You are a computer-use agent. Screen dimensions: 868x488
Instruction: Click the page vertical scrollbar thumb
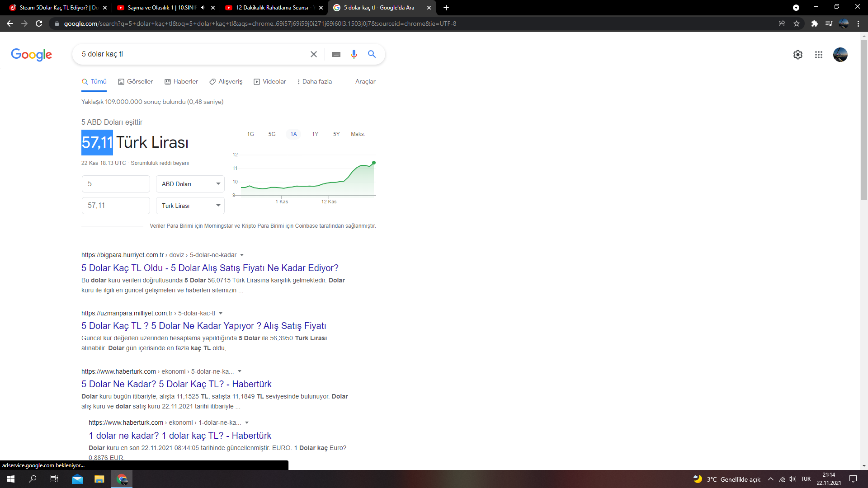pyautogui.click(x=864, y=120)
